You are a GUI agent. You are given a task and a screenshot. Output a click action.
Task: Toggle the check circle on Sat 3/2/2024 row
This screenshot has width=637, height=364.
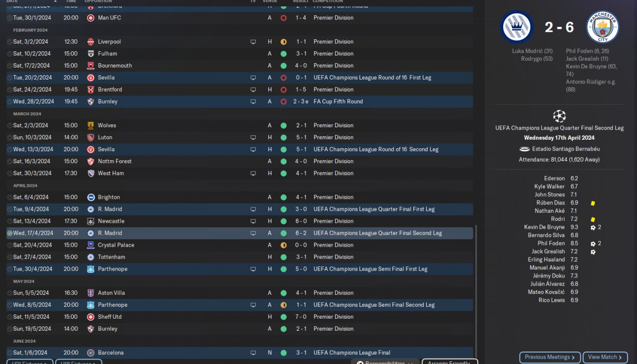[10, 42]
